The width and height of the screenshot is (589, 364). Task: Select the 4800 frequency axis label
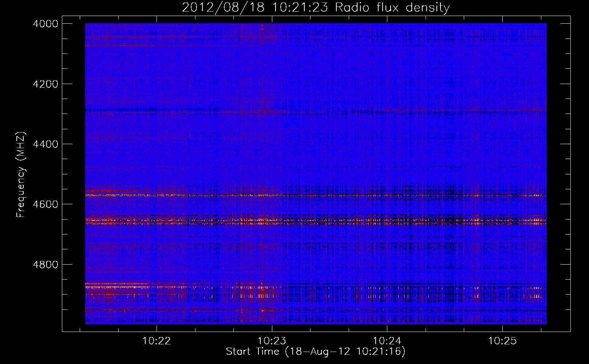46,265
